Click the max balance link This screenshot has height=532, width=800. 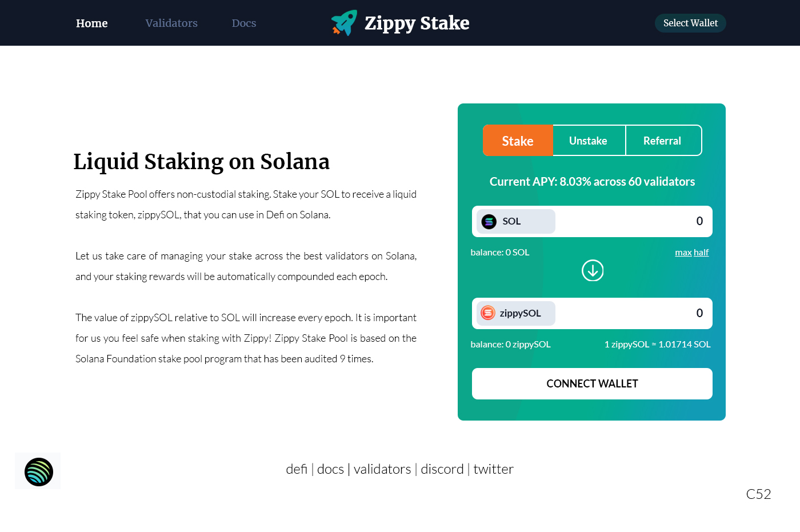point(683,253)
